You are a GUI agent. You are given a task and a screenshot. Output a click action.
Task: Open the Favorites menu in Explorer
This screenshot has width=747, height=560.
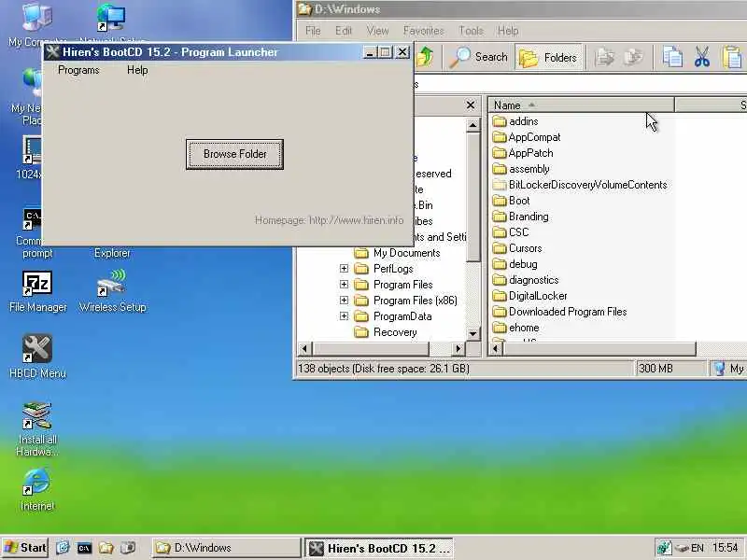(424, 31)
